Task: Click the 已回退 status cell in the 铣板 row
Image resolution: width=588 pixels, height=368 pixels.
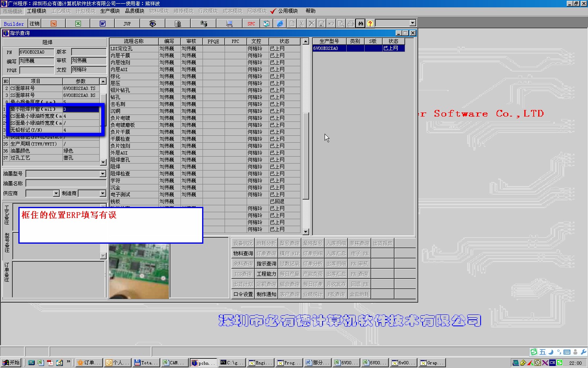Action: click(x=285, y=202)
